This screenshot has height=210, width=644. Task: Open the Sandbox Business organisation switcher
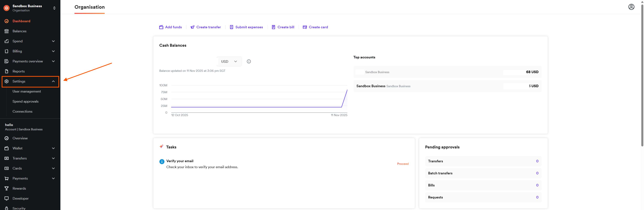point(54,8)
